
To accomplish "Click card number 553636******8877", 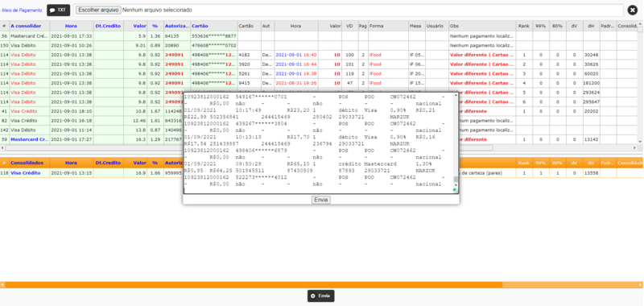I will click(x=214, y=36).
